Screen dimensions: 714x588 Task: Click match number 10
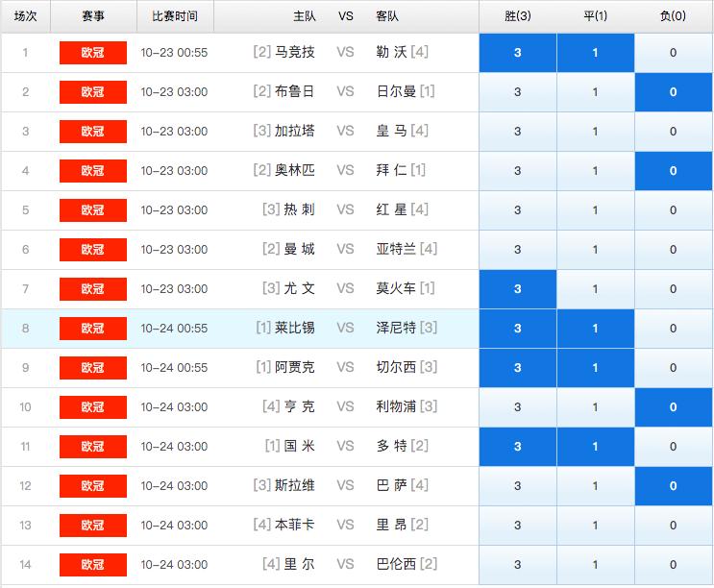26,406
